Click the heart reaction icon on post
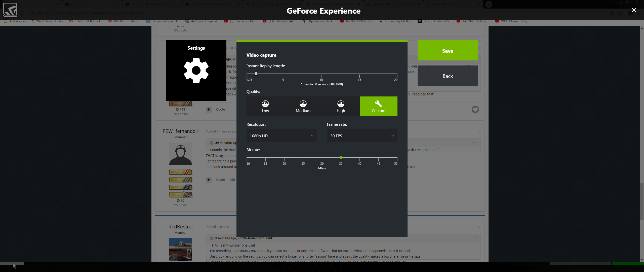This screenshot has width=644, height=272. pyautogui.click(x=475, y=109)
